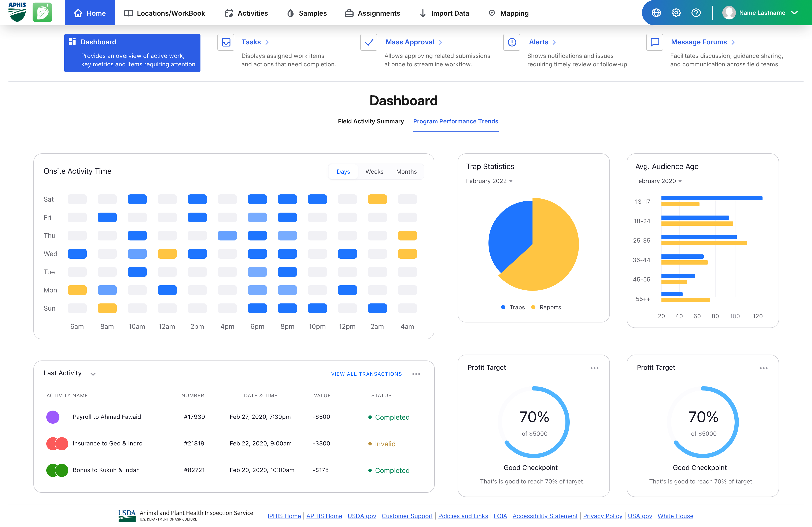The image size is (812, 527).
Task: Click the yellow Sat 2am activity cell
Action: tap(377, 199)
